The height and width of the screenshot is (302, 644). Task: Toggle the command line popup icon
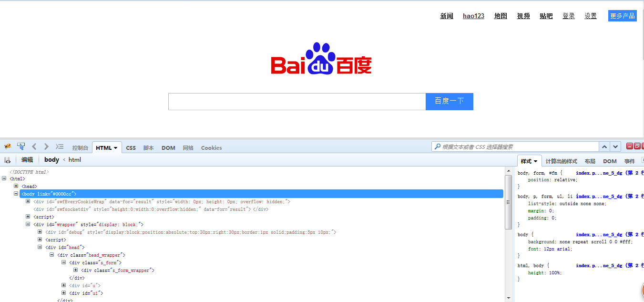click(60, 146)
